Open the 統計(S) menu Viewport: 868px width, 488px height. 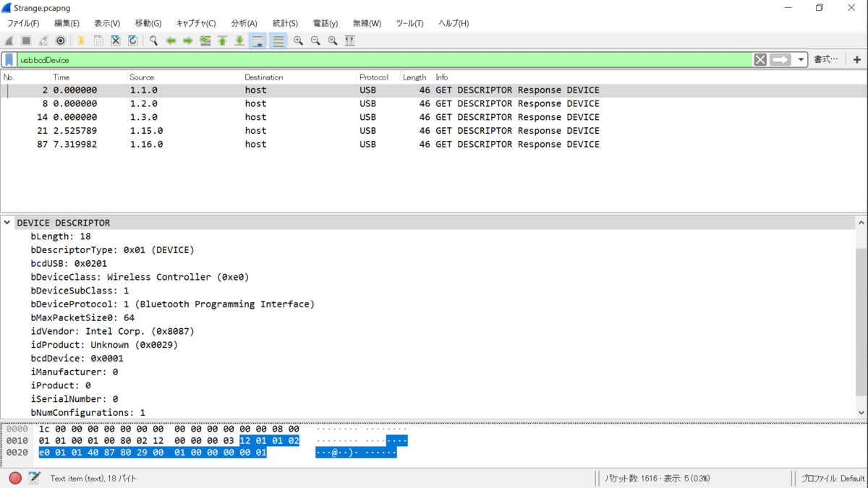click(x=284, y=23)
